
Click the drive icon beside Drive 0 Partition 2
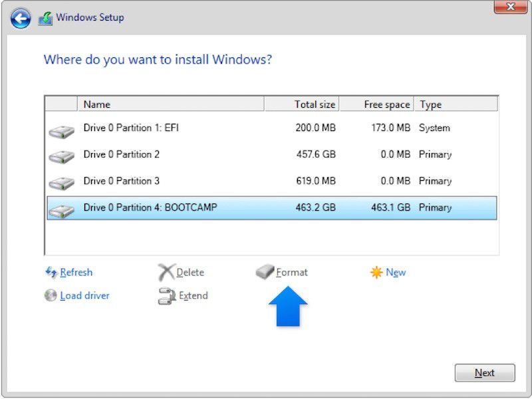tap(61, 154)
